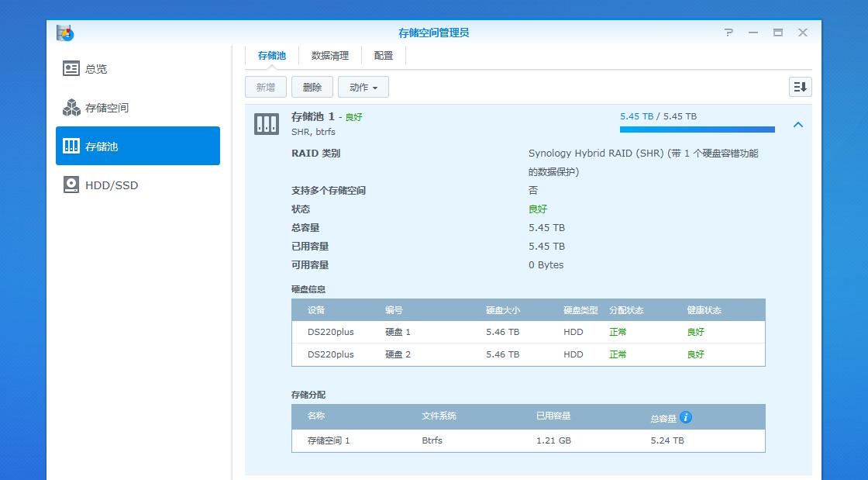This screenshot has width=868, height=480.
Task: Open DSM help via the question mark icon
Action: (727, 33)
